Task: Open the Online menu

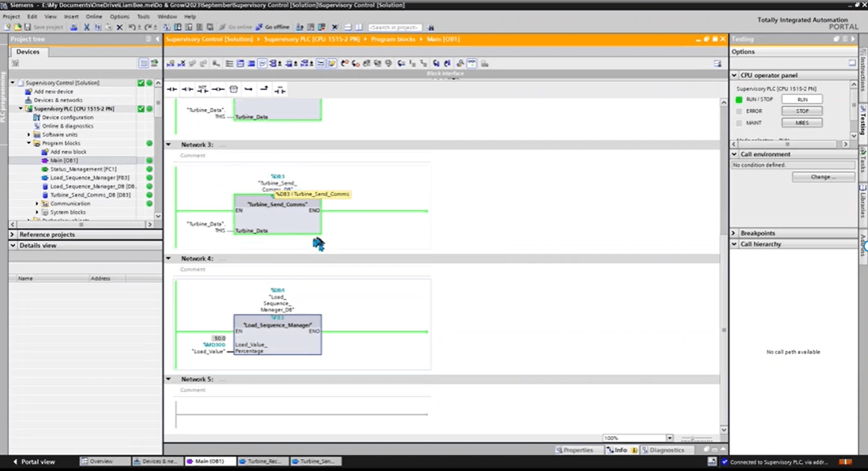Action: pos(93,16)
